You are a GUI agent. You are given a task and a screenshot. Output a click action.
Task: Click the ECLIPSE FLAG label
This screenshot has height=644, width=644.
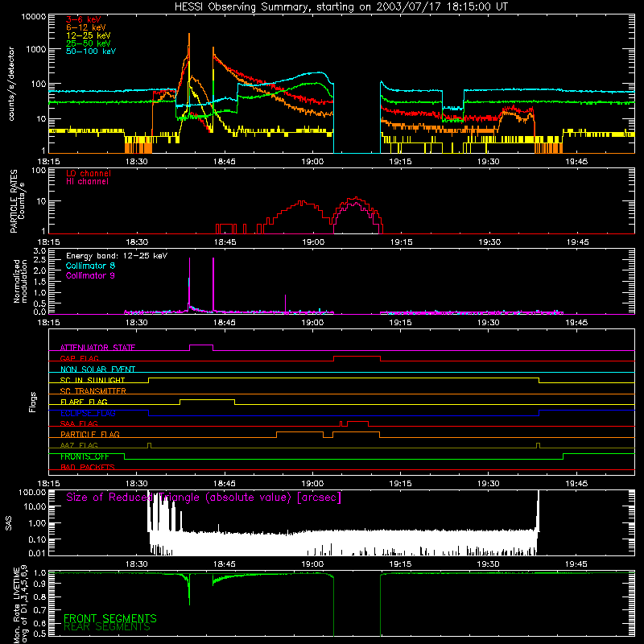tap(88, 413)
